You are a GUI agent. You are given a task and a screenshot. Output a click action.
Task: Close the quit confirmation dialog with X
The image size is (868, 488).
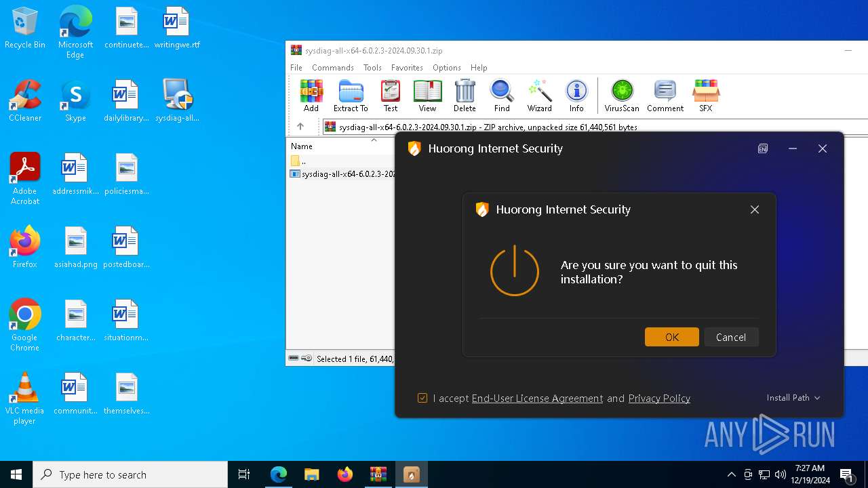755,209
